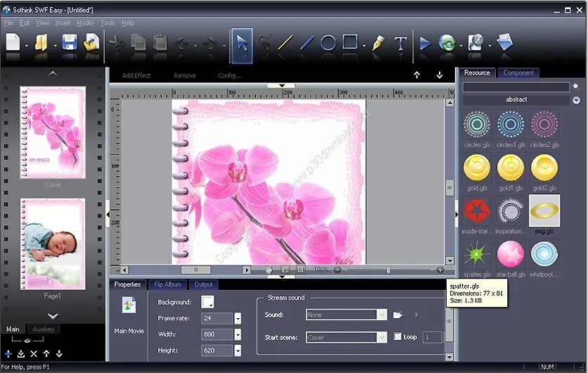Click the Flash publish export icon
The image size is (588, 373).
click(x=476, y=42)
